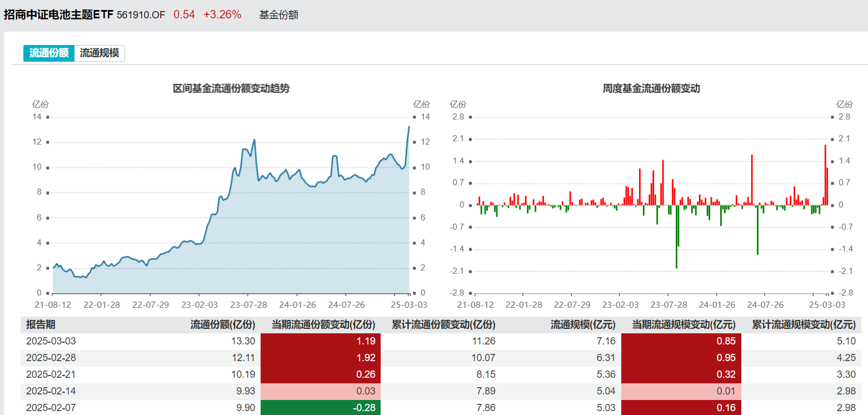Switch to the 流通规模 tab
Image resolution: width=868 pixels, height=415 pixels.
point(99,53)
